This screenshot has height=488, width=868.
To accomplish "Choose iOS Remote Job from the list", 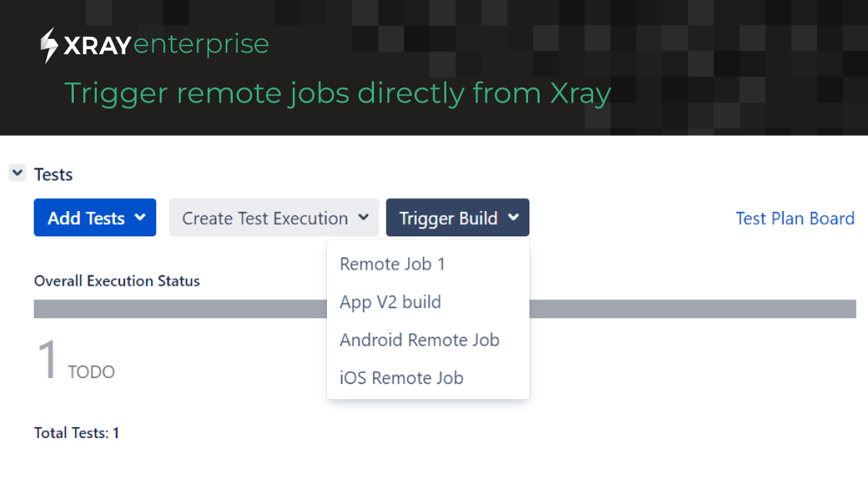I will tap(401, 377).
